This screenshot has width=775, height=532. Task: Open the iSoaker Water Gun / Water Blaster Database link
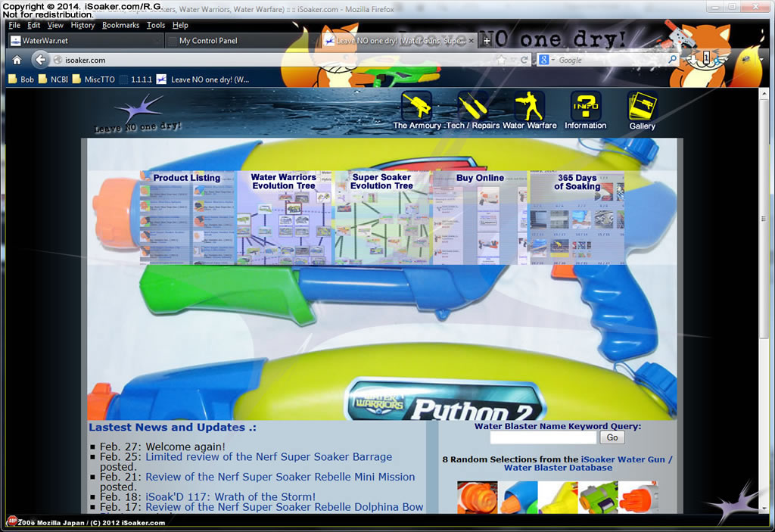(x=588, y=464)
